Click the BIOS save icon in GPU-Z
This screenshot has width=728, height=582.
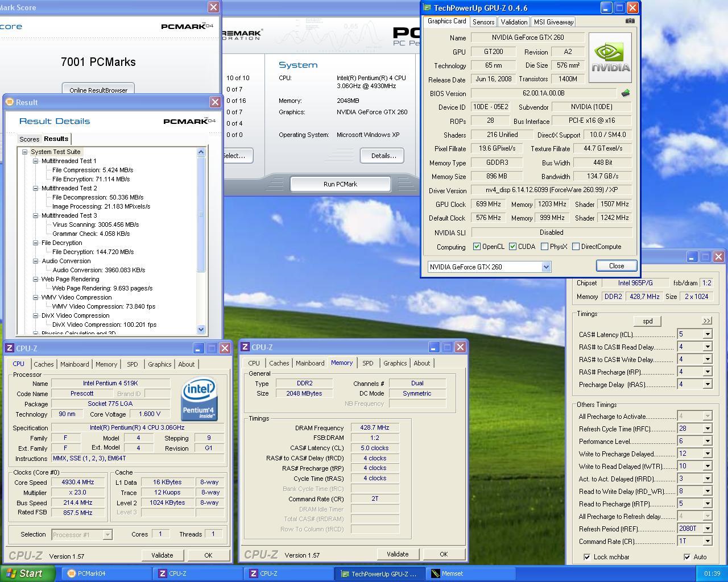626,93
